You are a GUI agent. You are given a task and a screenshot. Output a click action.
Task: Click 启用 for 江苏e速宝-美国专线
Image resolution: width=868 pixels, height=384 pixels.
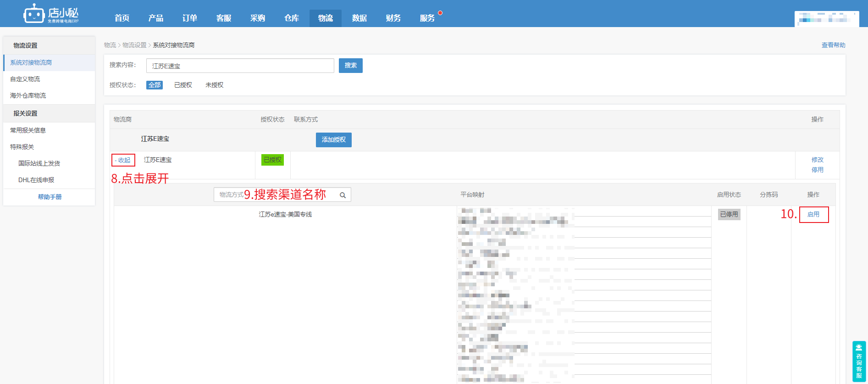tap(813, 214)
